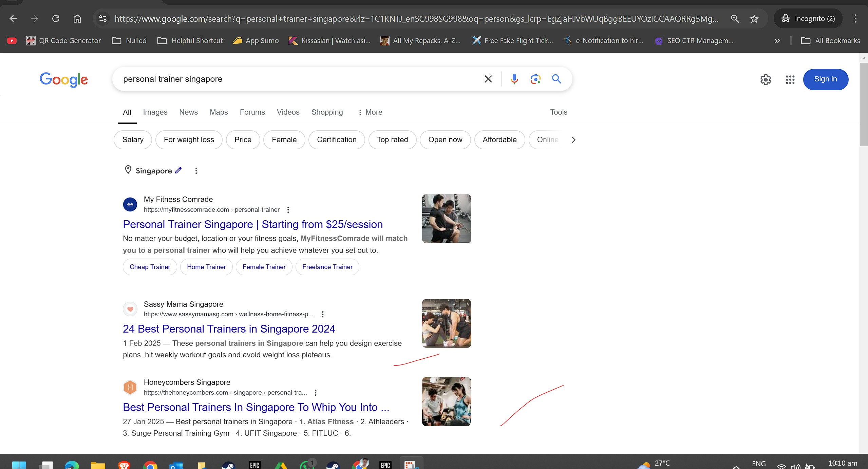Open Google quick settings gear
The image size is (868, 469).
[x=766, y=79]
